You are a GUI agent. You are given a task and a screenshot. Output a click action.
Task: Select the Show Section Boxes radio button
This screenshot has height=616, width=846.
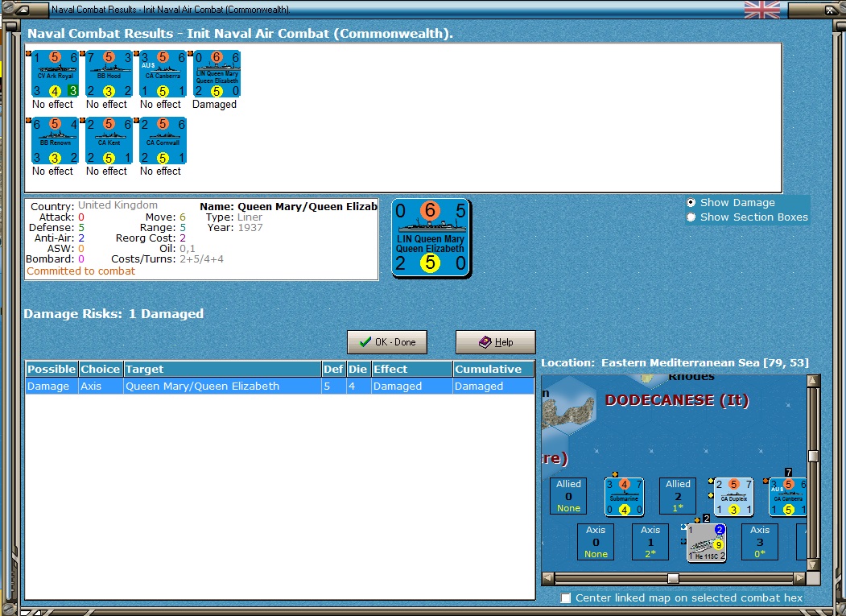[x=691, y=217]
